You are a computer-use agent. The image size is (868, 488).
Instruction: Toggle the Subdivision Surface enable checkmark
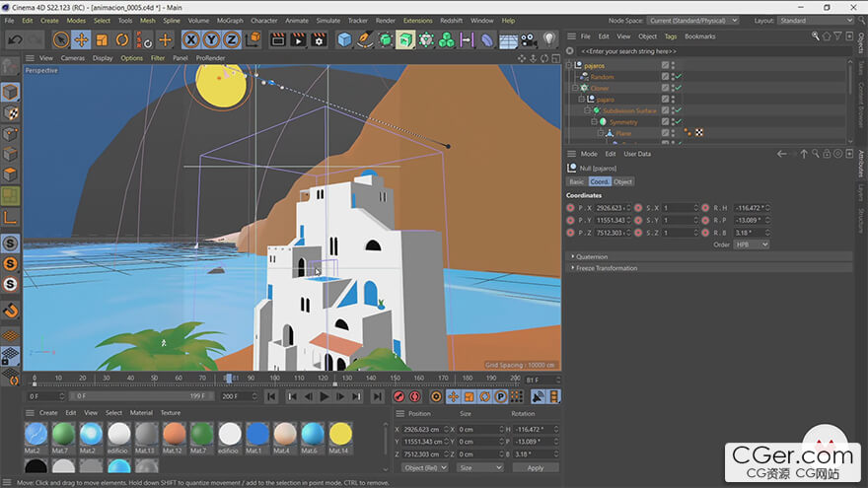click(x=678, y=110)
